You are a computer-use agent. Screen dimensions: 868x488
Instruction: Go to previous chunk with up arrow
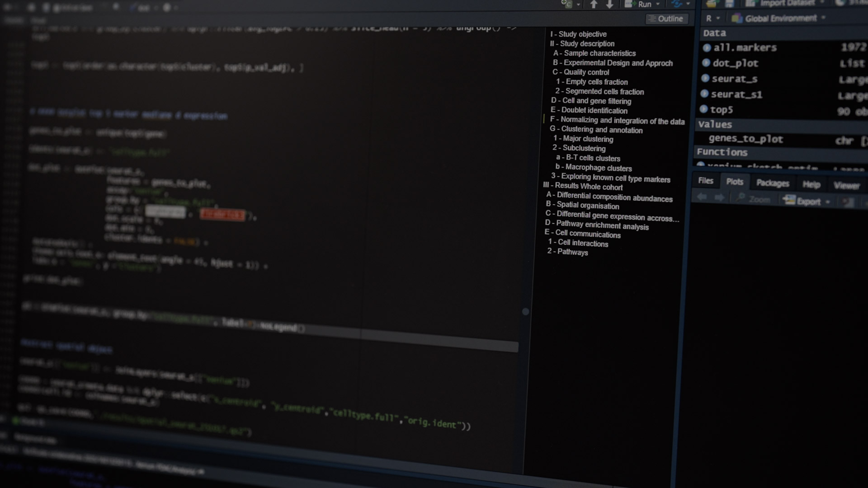pos(594,5)
